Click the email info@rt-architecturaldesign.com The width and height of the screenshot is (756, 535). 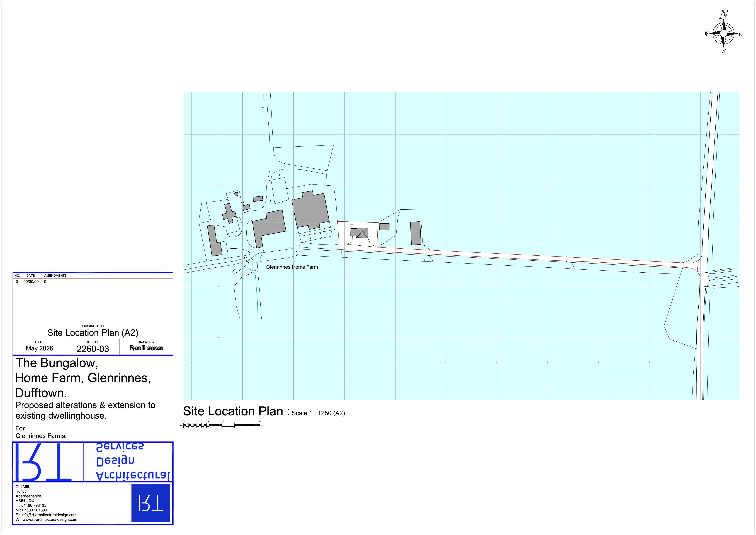tap(46, 515)
